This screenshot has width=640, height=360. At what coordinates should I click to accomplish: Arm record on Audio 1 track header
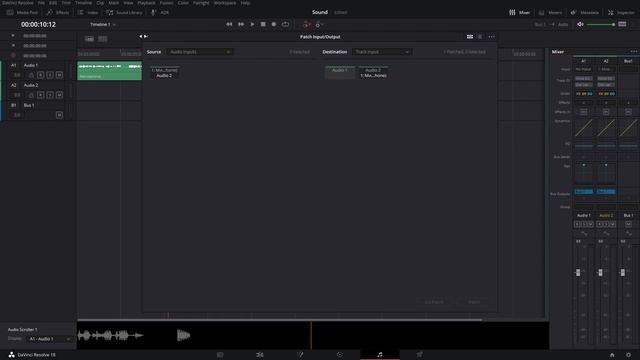(x=40, y=75)
